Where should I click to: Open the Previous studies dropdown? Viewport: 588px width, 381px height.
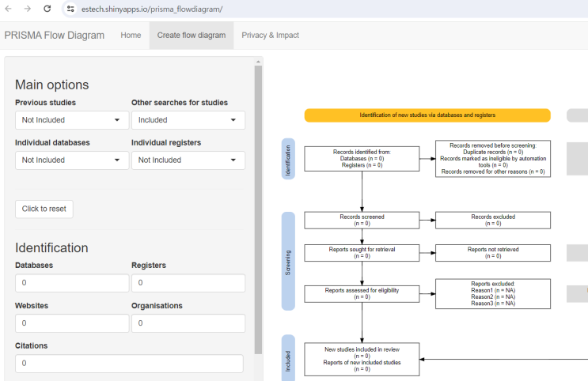pyautogui.click(x=71, y=120)
